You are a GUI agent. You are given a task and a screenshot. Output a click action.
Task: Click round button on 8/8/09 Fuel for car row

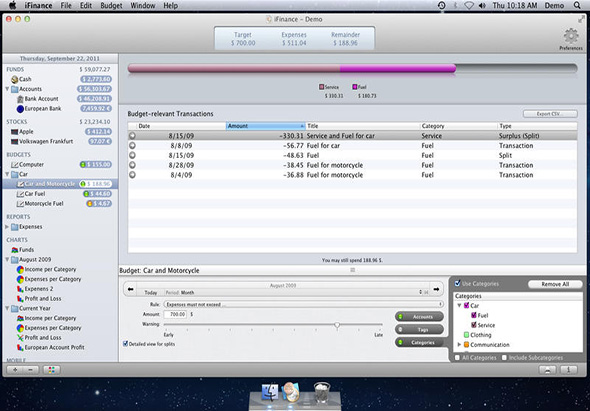click(132, 146)
